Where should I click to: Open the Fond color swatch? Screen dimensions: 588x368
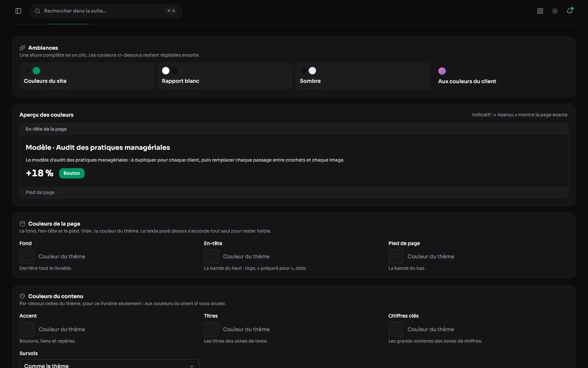point(27,256)
